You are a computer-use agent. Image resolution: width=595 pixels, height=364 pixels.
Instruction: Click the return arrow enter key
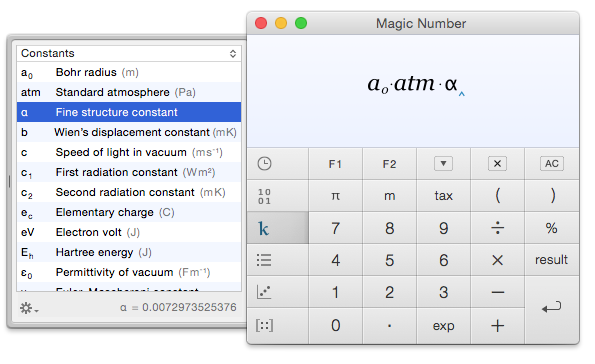pyautogui.click(x=552, y=309)
